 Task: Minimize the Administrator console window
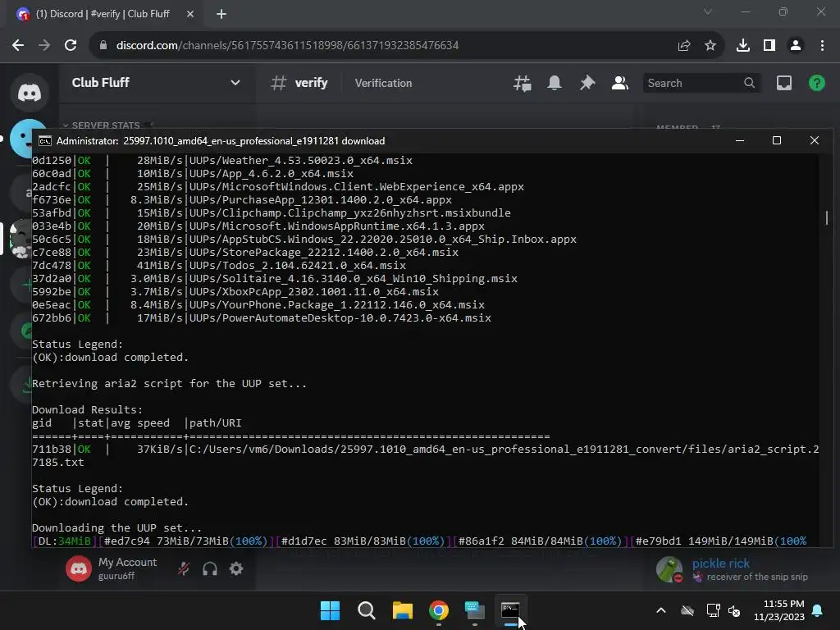click(740, 140)
